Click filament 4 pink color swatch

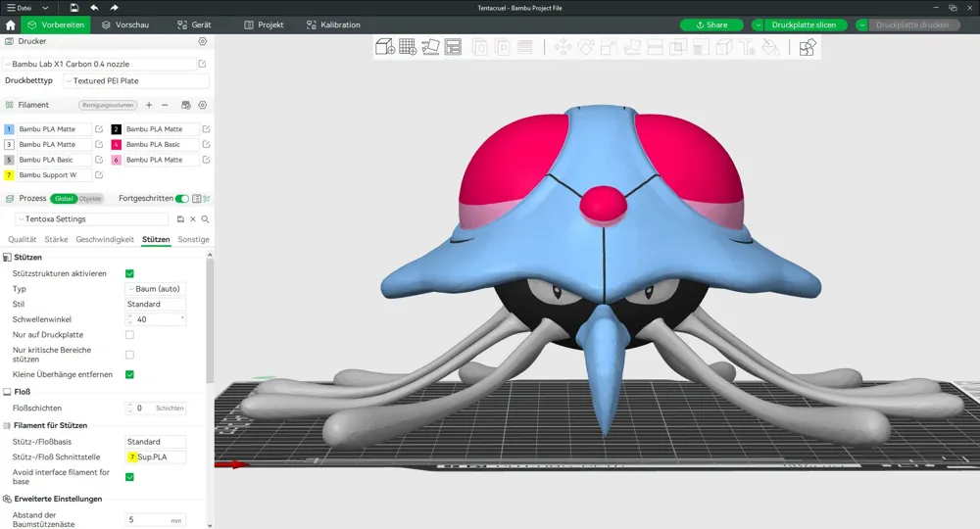pos(117,144)
